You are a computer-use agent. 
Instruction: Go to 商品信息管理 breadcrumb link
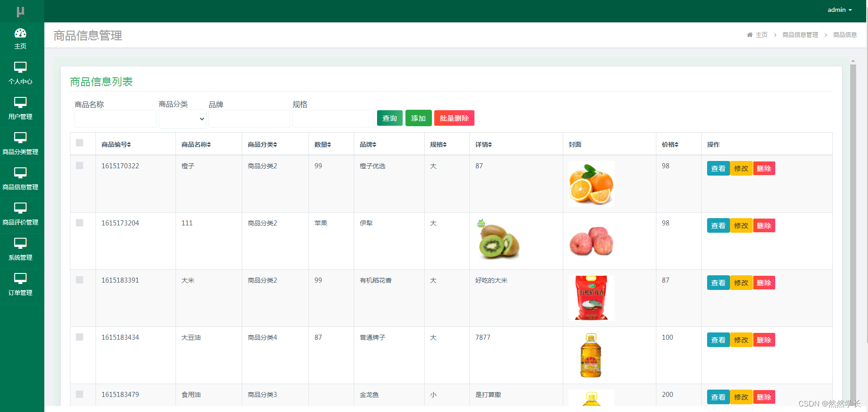click(x=800, y=35)
